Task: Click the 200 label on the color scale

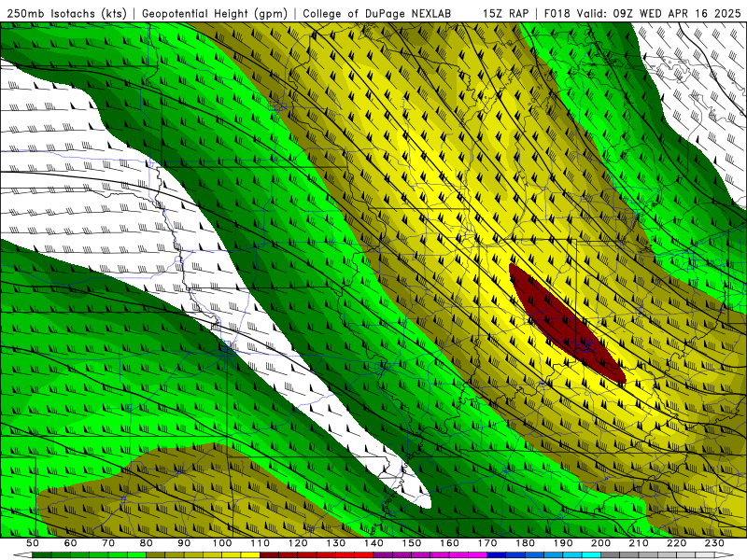Action: click(x=600, y=543)
